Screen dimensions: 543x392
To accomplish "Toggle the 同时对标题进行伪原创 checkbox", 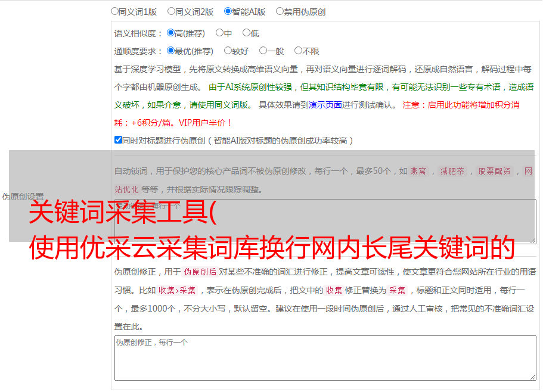I will click(118, 140).
